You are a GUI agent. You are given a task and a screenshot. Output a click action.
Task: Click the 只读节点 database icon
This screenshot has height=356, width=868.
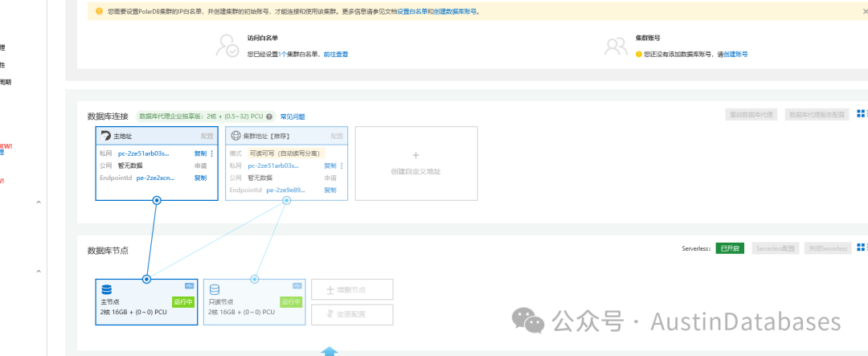215,289
